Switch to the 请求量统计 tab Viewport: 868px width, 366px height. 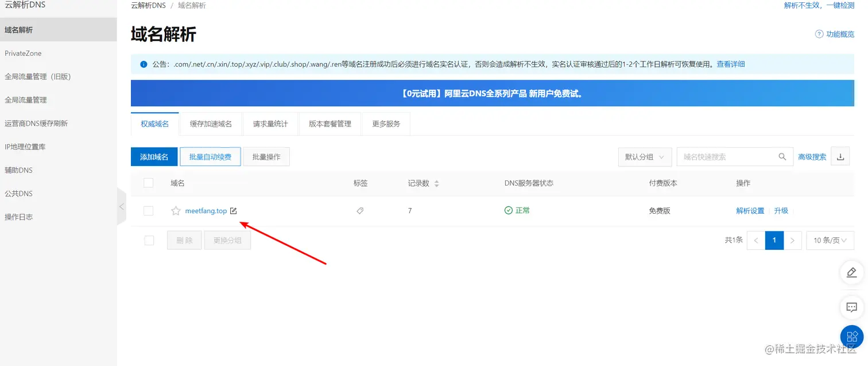click(270, 124)
